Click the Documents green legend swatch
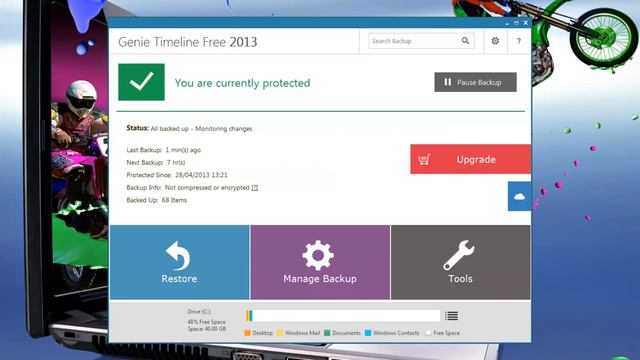 (x=327, y=333)
